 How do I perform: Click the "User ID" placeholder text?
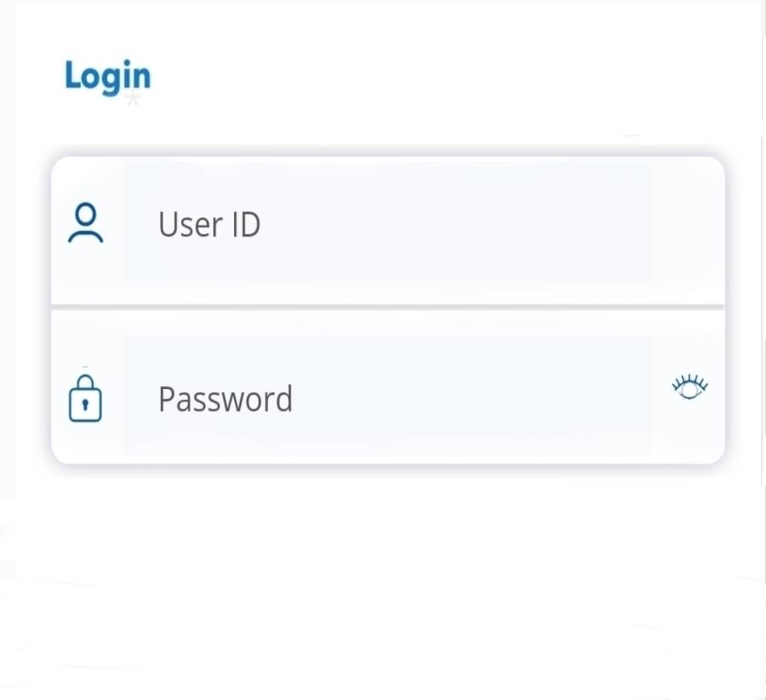(209, 224)
